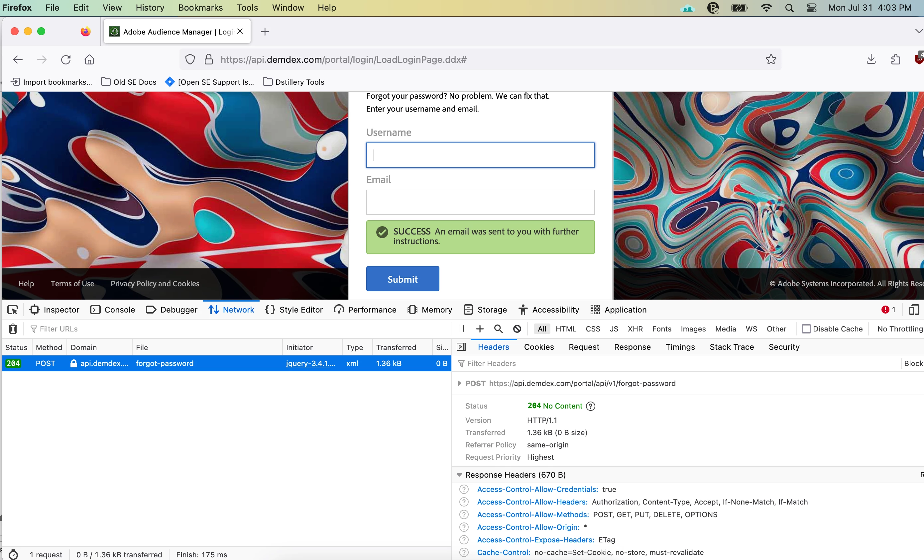Reload the page using the refresh icon

(65, 59)
